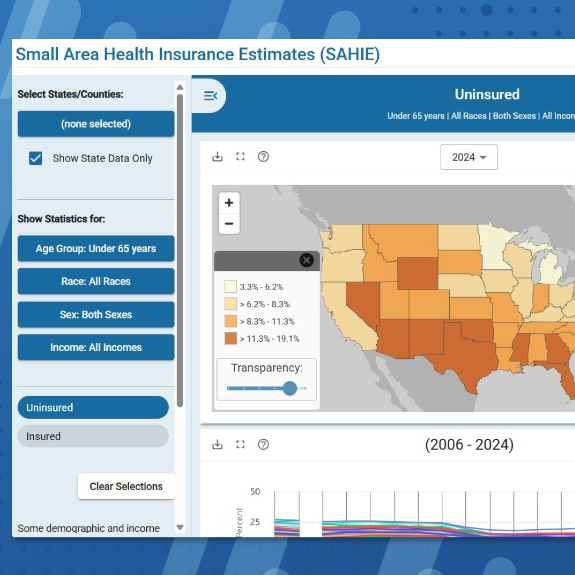Click the sidebar scroll down arrow
Viewport: 575px width, 575px height.
180,527
